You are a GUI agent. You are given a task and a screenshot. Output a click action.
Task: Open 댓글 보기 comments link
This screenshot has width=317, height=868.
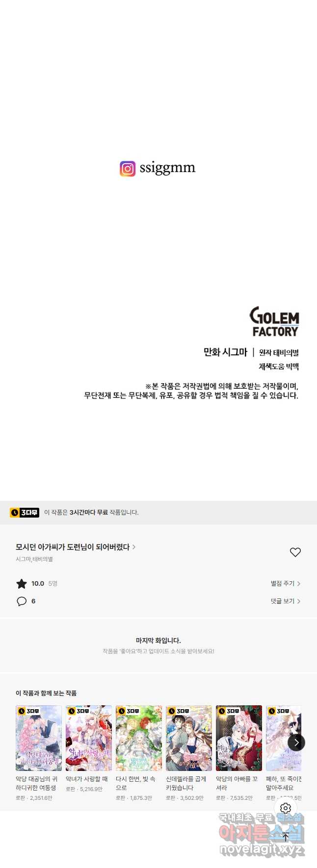click(x=286, y=601)
